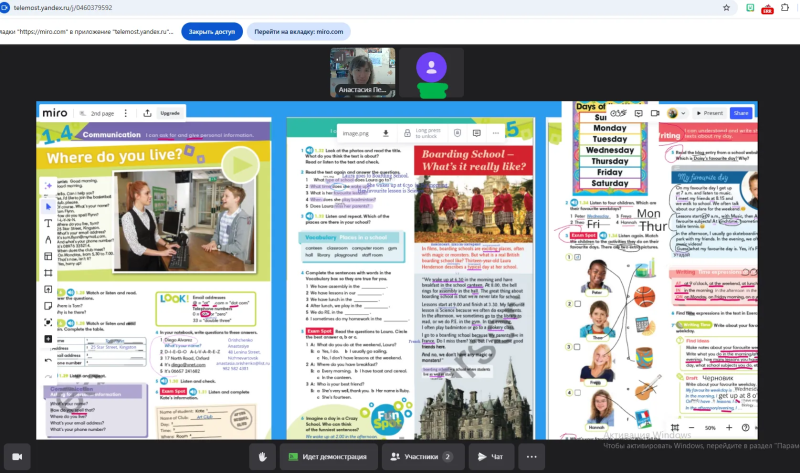Screen dimensions: 800x473
Task: Open more options on the image toolbar
Action: 495,133
